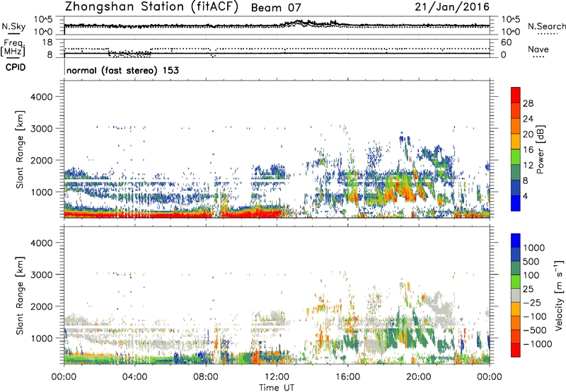
Task: Click the '24' label on the power colorbar
Action: pos(528,119)
